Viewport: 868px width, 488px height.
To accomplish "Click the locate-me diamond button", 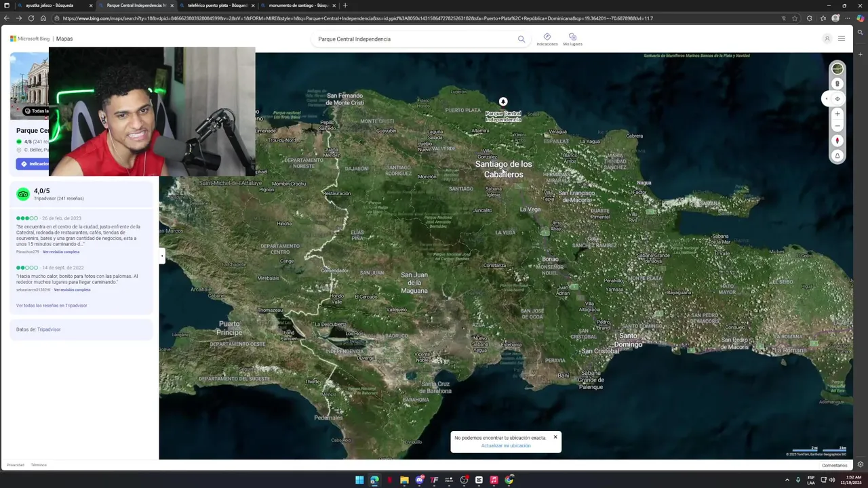I will point(837,99).
